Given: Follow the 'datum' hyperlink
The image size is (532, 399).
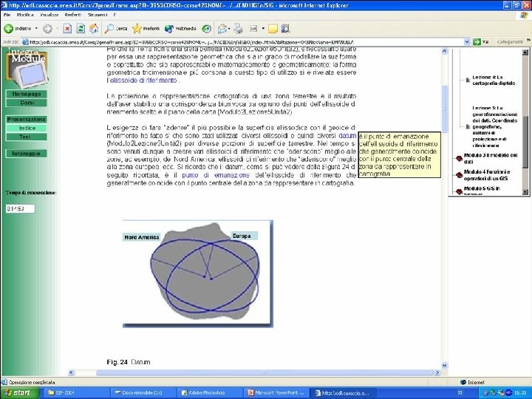Looking at the screenshot, I should tap(347, 136).
